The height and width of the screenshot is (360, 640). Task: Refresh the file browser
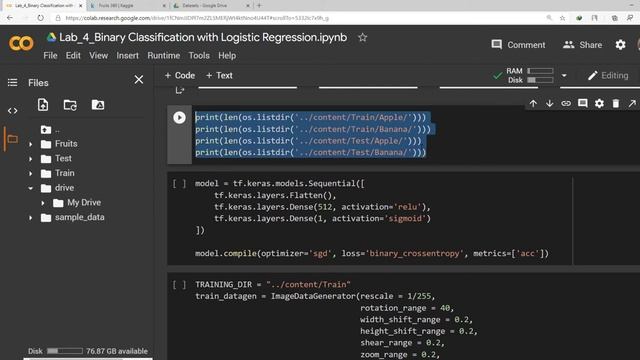(x=70, y=105)
